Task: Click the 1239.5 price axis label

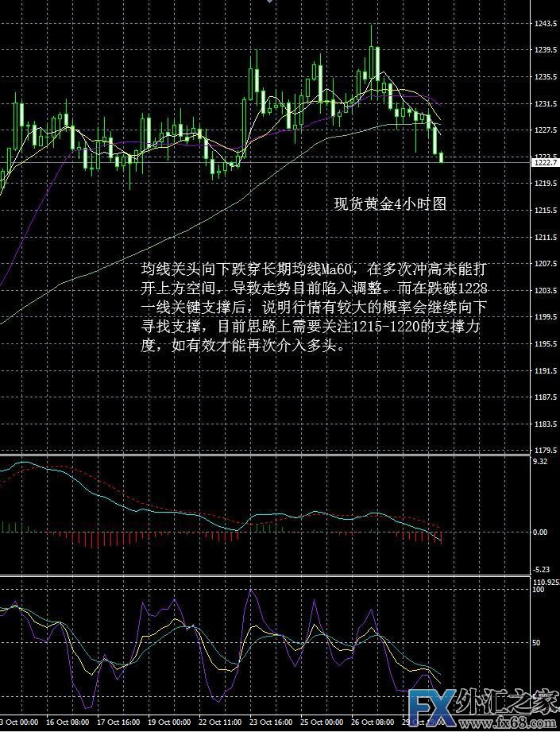Action: tap(546, 49)
